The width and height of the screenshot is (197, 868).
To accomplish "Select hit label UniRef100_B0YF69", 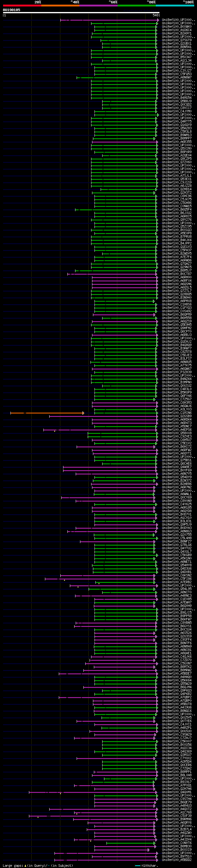I will click(176, 470).
